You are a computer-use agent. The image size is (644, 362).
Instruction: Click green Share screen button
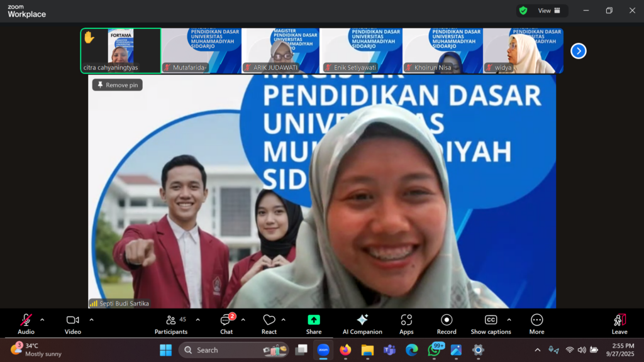(x=314, y=324)
